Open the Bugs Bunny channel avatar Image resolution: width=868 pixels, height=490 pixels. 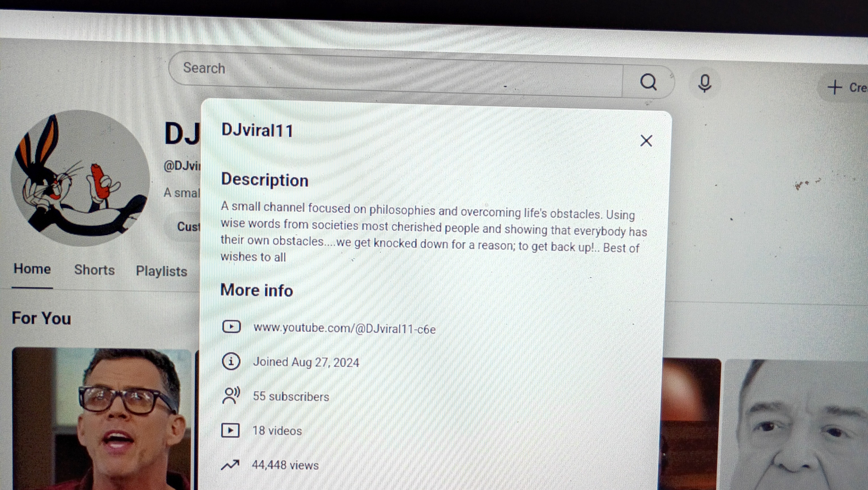pyautogui.click(x=80, y=178)
